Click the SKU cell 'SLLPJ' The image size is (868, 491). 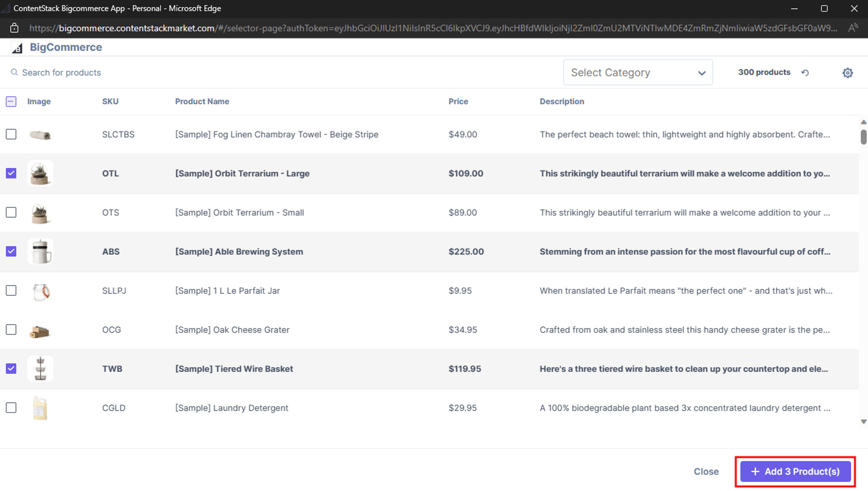(x=114, y=290)
